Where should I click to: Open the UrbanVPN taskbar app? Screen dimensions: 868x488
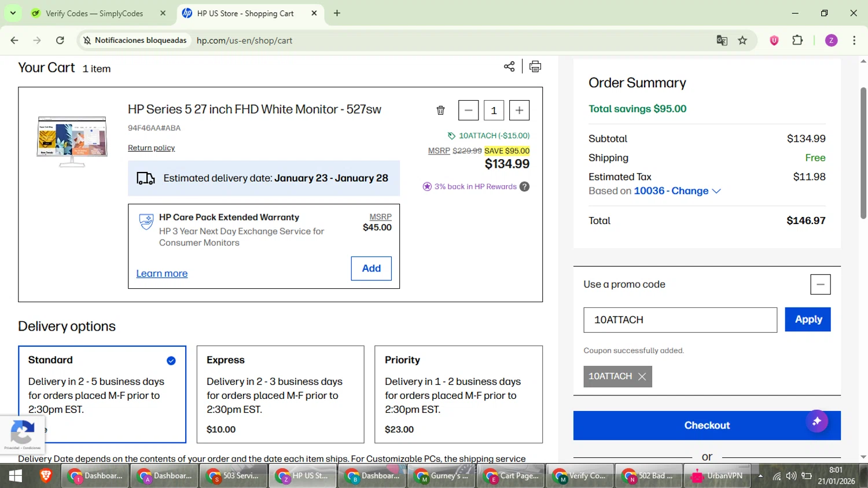point(718,476)
